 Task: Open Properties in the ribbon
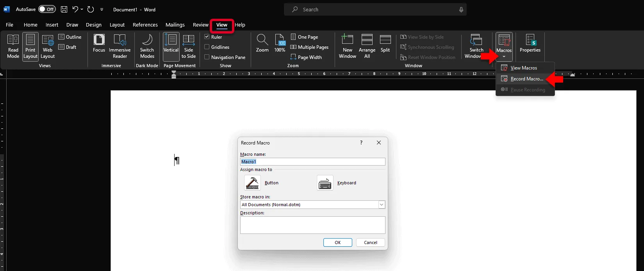point(530,43)
